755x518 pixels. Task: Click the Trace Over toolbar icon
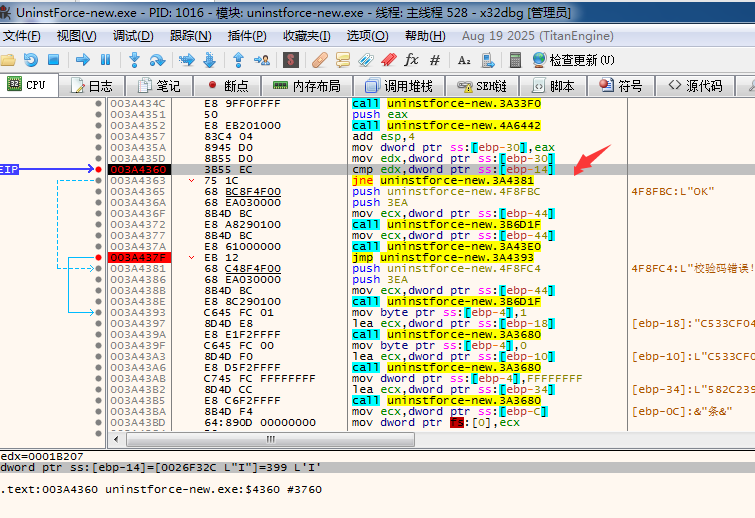209,60
